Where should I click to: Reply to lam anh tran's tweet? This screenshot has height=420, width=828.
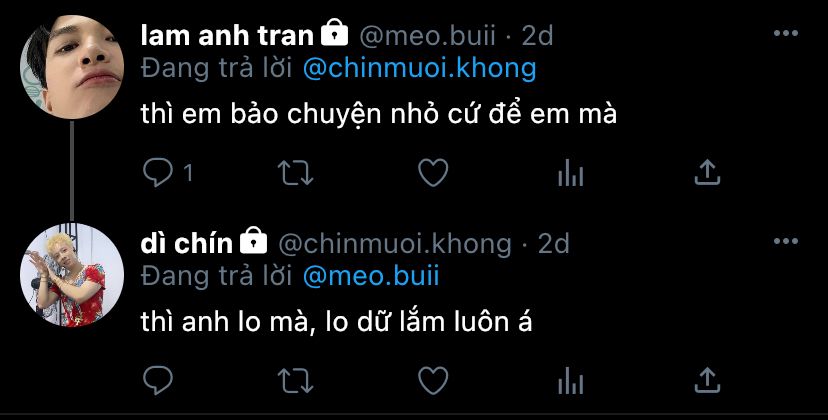point(157,173)
